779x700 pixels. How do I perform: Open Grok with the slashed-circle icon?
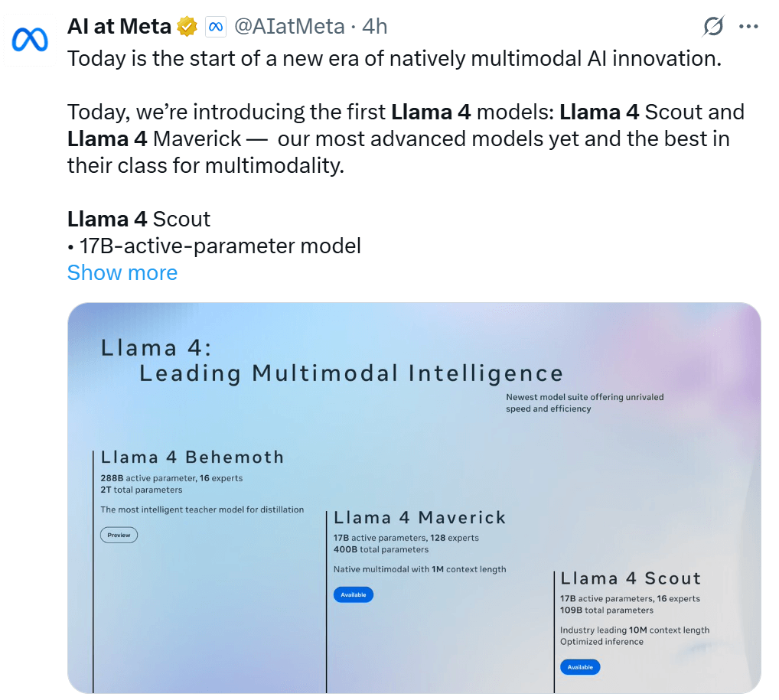point(712,25)
